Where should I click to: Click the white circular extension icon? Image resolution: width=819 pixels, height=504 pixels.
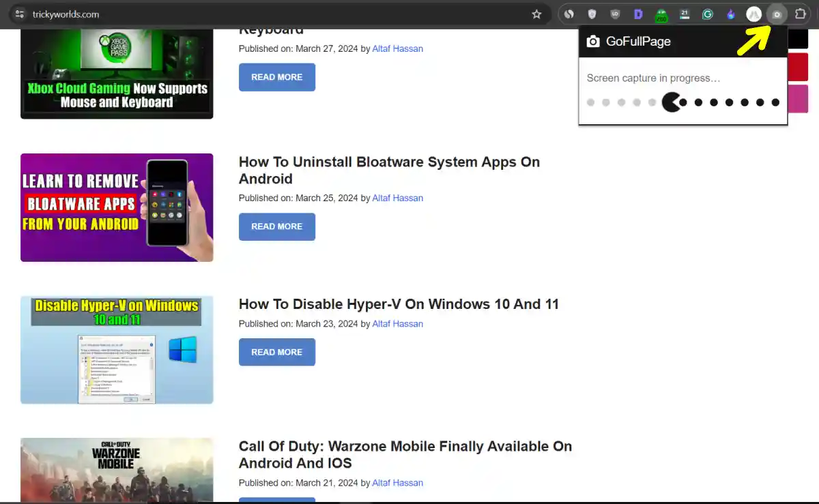[753, 14]
